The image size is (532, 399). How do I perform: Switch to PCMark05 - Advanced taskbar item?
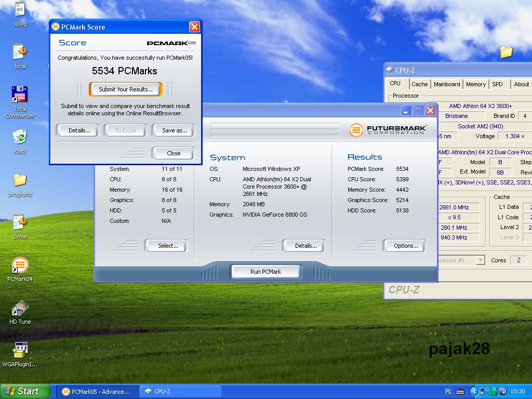pyautogui.click(x=97, y=392)
